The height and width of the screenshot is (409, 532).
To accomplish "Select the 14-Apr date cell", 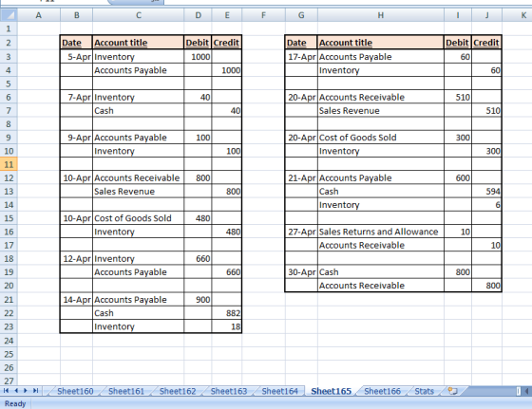I will pyautogui.click(x=76, y=300).
